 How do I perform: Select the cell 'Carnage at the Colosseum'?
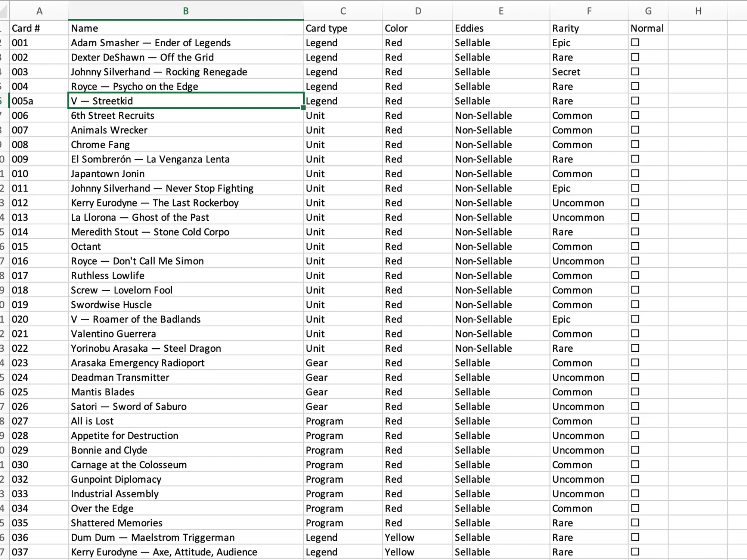186,465
